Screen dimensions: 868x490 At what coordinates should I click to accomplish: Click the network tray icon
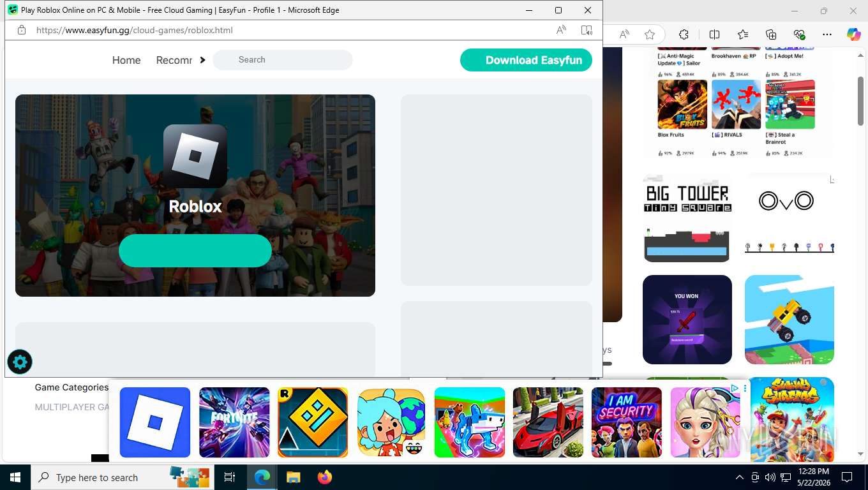pyautogui.click(x=784, y=477)
